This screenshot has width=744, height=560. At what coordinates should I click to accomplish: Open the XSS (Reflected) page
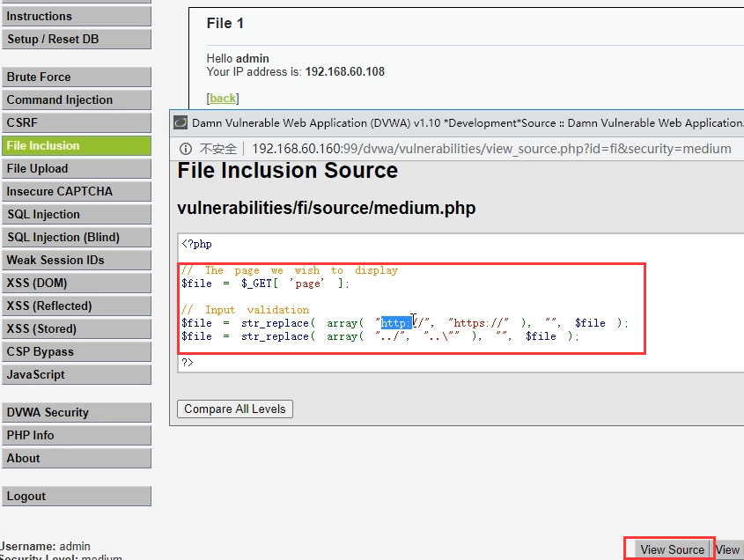click(76, 306)
